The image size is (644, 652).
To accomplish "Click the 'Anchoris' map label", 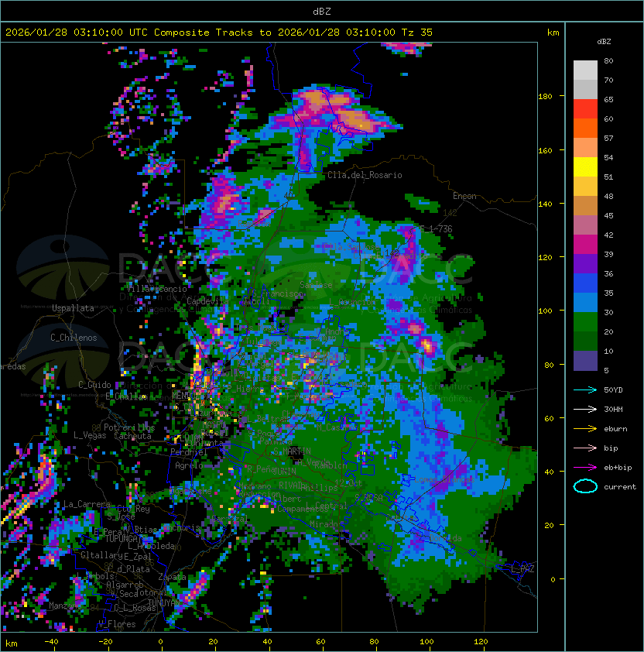I will pyautogui.click(x=182, y=527).
